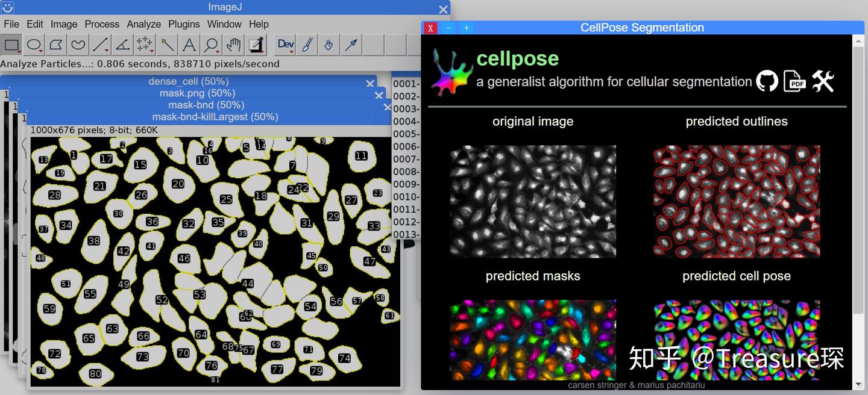Image resolution: width=868 pixels, height=395 pixels.
Task: Open the cellpose paper PDF
Action: [794, 80]
